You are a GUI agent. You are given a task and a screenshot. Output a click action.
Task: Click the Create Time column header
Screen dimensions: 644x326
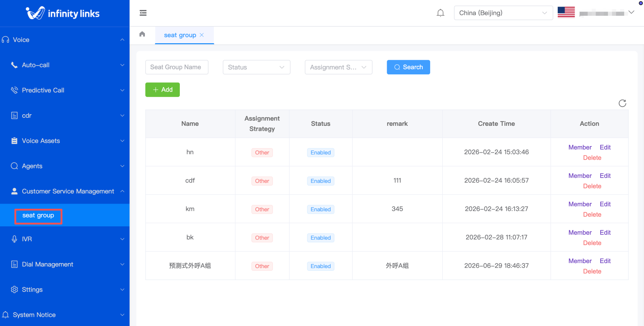496,123
